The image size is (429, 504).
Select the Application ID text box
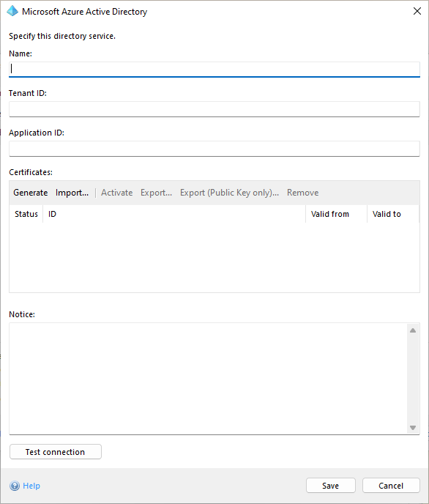(214, 149)
